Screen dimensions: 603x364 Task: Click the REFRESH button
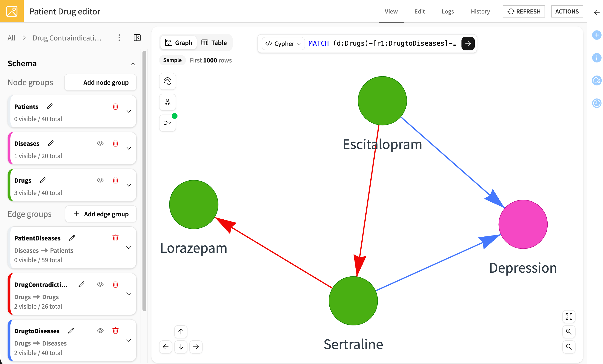(524, 11)
